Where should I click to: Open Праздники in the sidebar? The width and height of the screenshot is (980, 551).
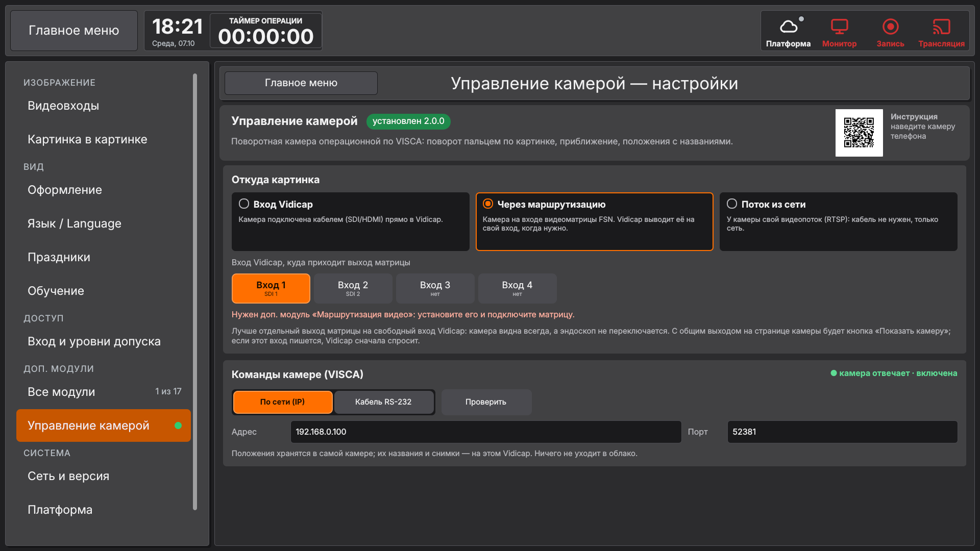[x=104, y=257]
